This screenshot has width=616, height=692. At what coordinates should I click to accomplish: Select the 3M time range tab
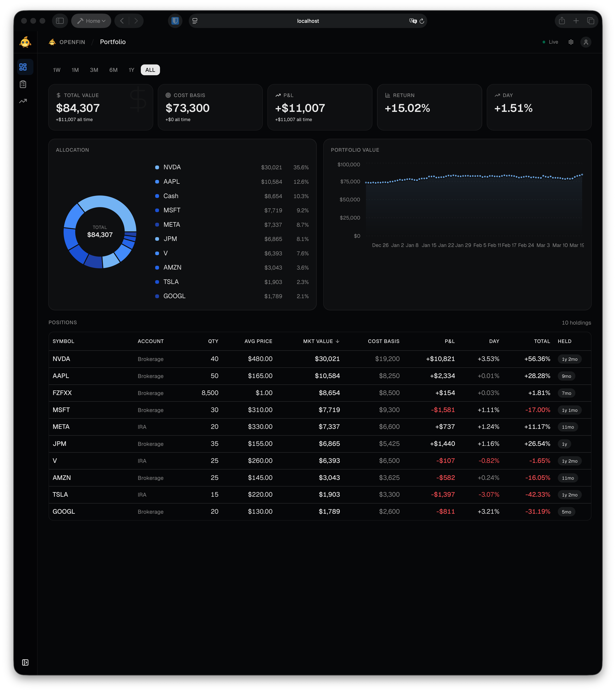94,70
